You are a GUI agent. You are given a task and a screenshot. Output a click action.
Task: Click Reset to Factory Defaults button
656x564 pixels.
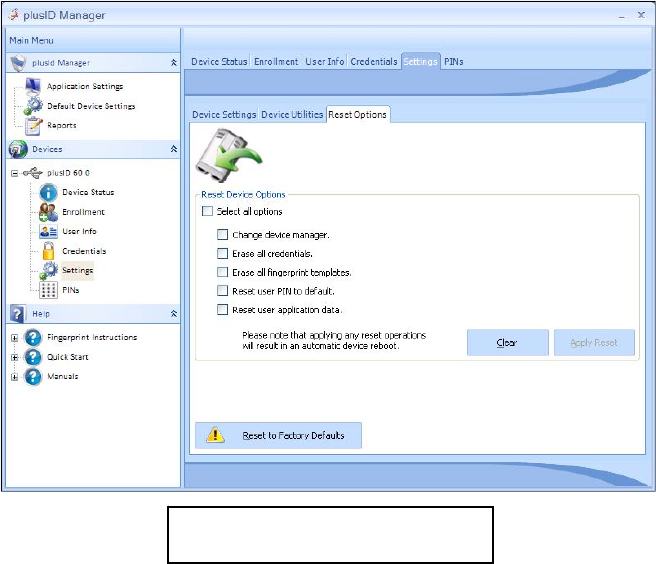[x=278, y=436]
